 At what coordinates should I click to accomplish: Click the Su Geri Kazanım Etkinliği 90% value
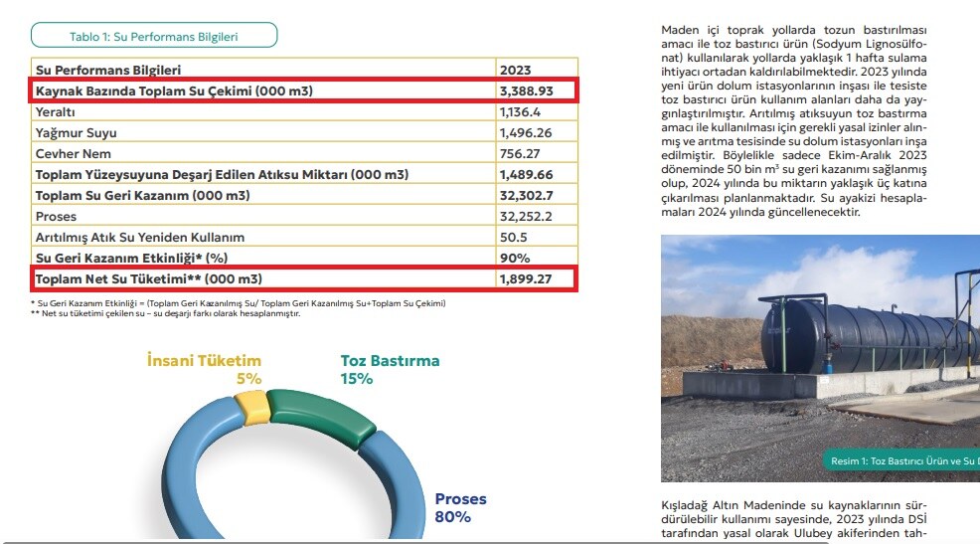coord(514,258)
